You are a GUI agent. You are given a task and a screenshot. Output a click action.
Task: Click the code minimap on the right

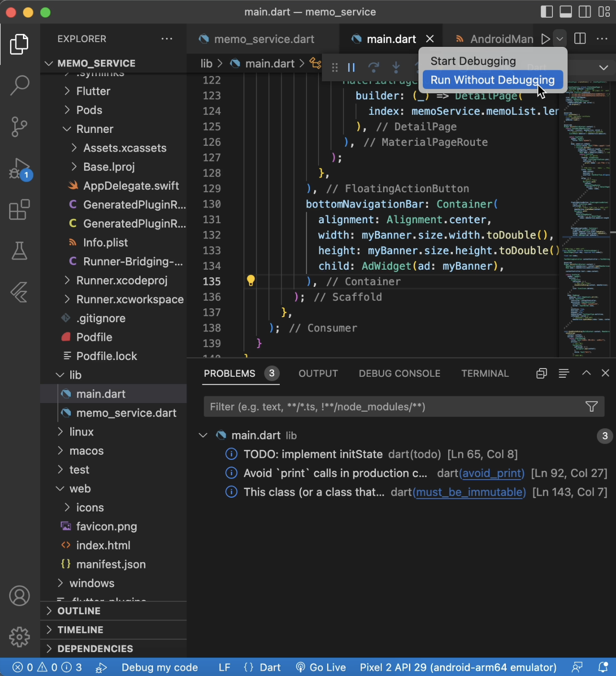point(587,219)
